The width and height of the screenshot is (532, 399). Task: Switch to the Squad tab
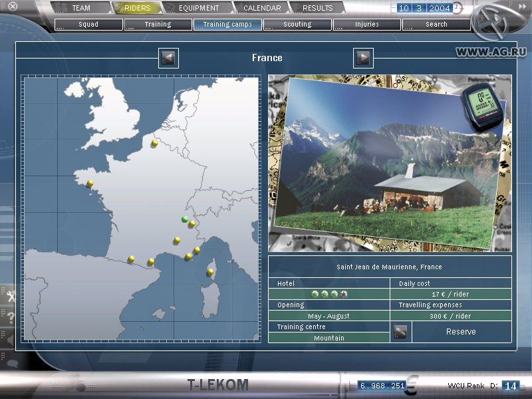coord(88,25)
